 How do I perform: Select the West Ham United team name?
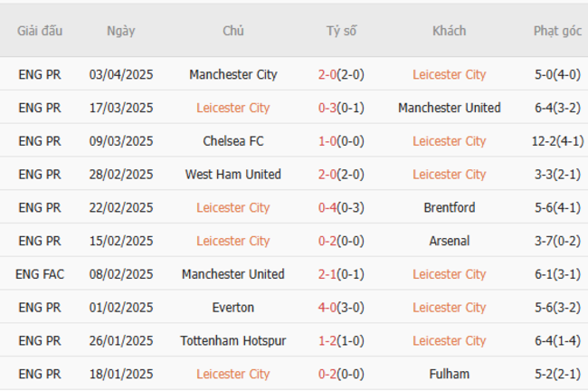click(x=233, y=175)
